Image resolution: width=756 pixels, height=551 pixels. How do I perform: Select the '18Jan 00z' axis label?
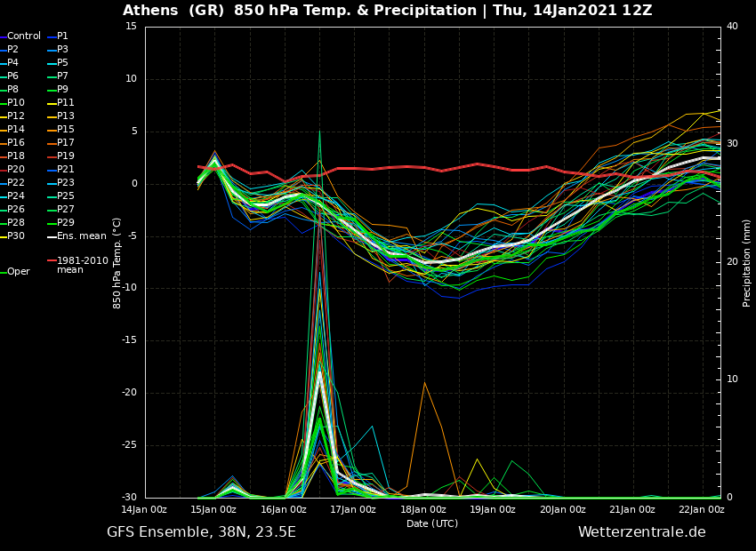pos(422,509)
